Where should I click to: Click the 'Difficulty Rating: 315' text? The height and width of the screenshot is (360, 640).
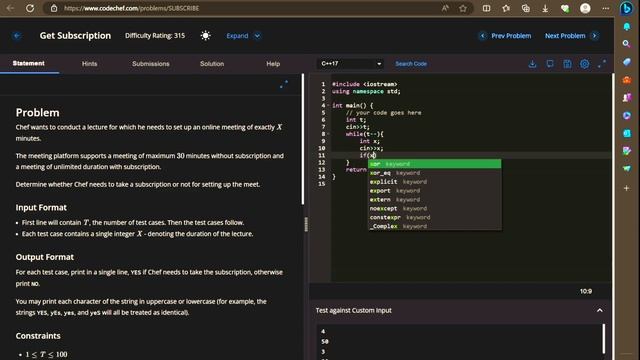click(x=155, y=36)
